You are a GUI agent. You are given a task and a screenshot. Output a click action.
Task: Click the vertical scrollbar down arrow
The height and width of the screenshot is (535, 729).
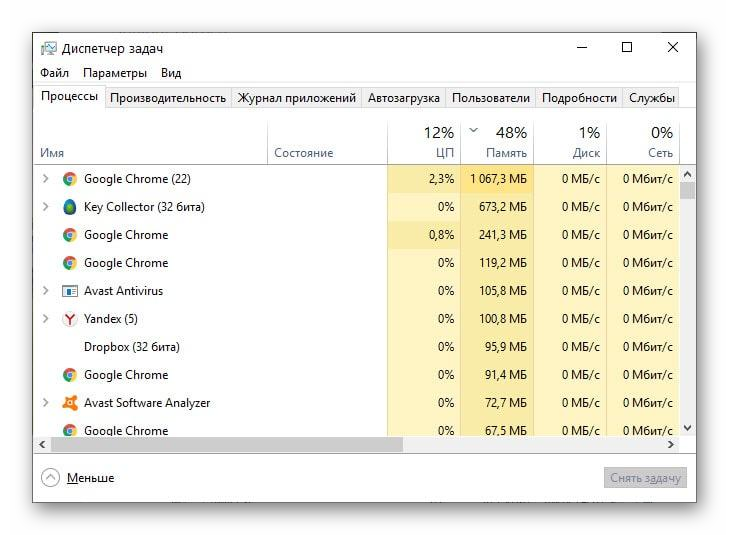coord(688,428)
